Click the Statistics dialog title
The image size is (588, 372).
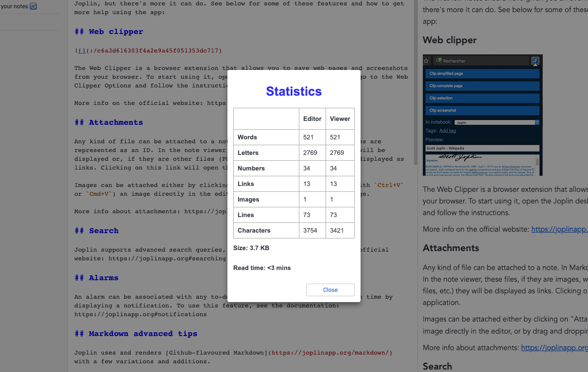tap(294, 91)
